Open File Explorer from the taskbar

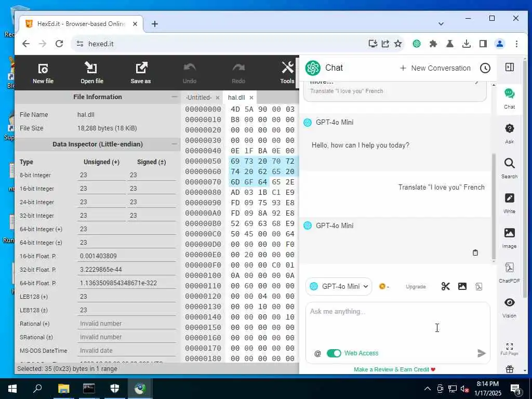tap(63, 389)
